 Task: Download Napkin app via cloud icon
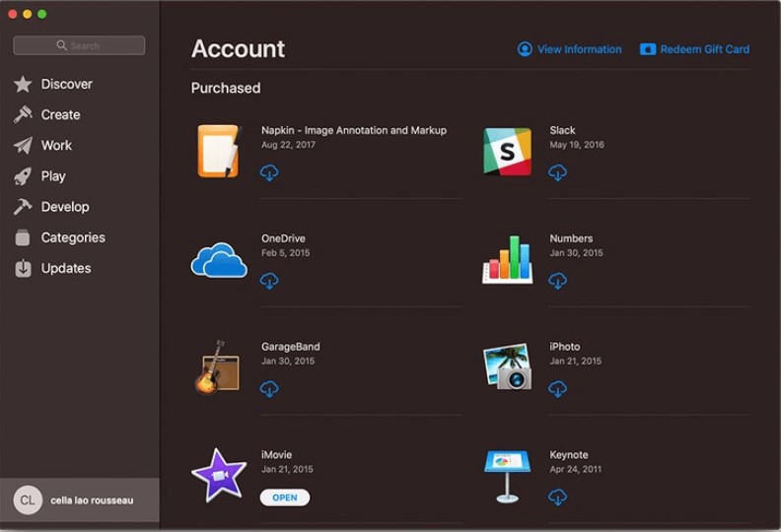coord(269,172)
